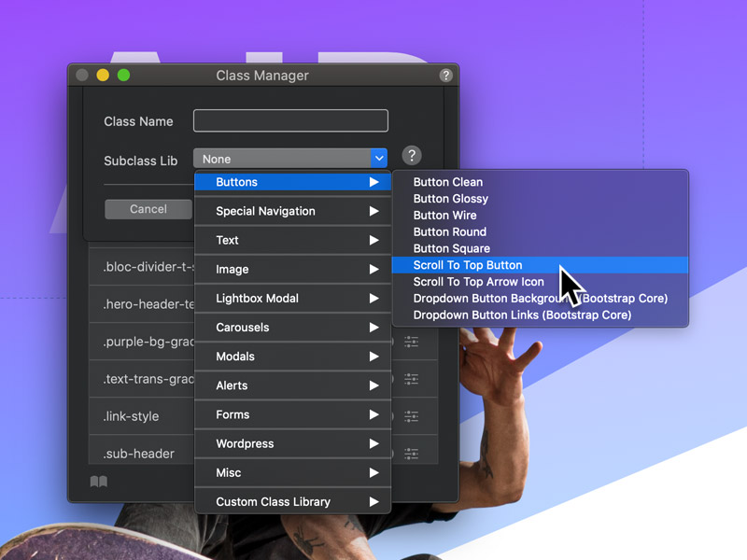747x560 pixels.
Task: Open the Subclass Lib dropdown showing None
Action: [x=289, y=159]
